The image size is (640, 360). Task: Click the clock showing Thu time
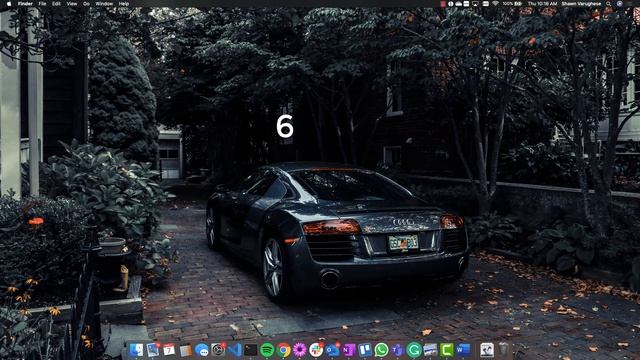[542, 4]
